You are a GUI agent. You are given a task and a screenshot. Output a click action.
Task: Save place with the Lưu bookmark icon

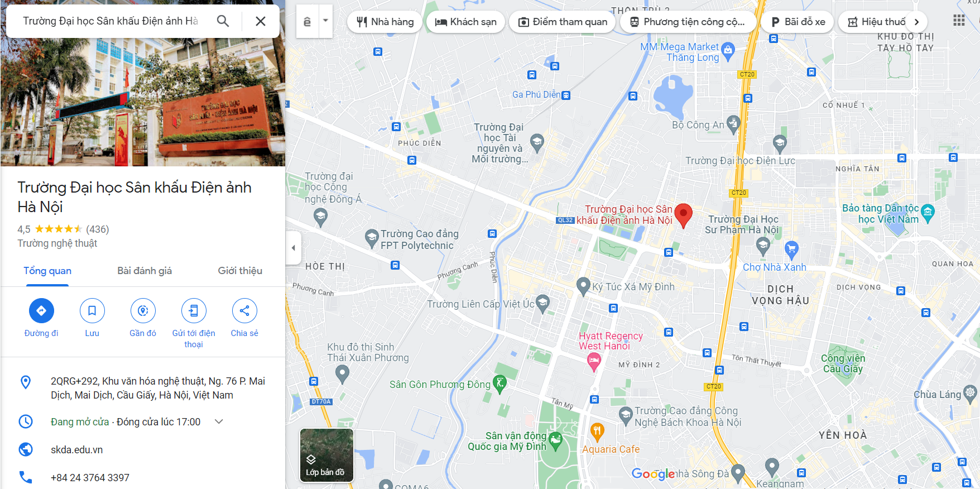(92, 311)
